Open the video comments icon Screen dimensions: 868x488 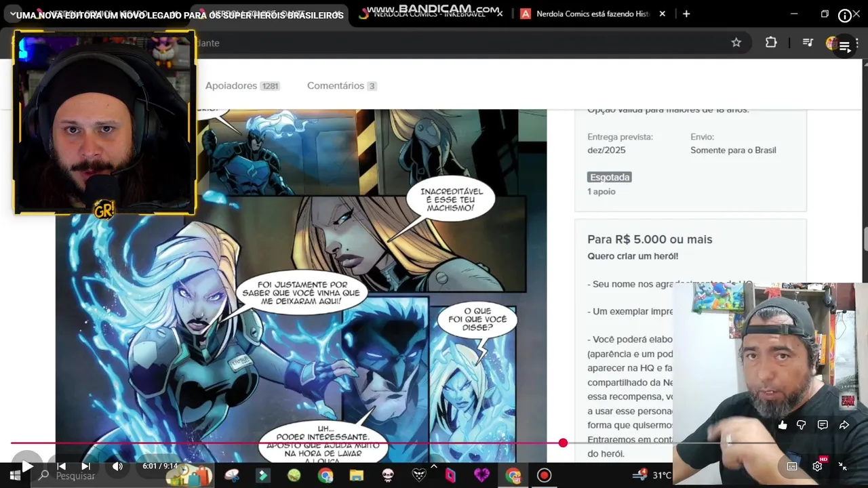[823, 425]
